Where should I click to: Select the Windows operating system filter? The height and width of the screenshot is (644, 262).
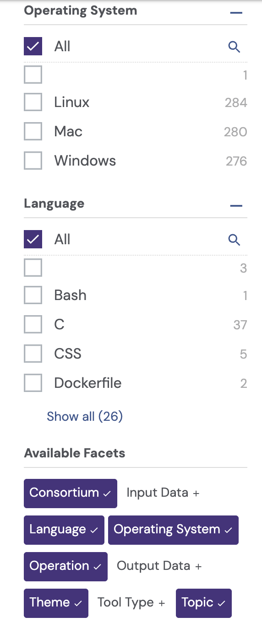33,161
